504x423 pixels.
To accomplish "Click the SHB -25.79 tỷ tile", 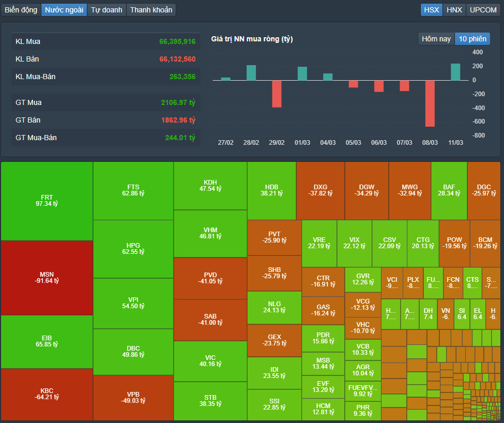I will tap(274, 273).
